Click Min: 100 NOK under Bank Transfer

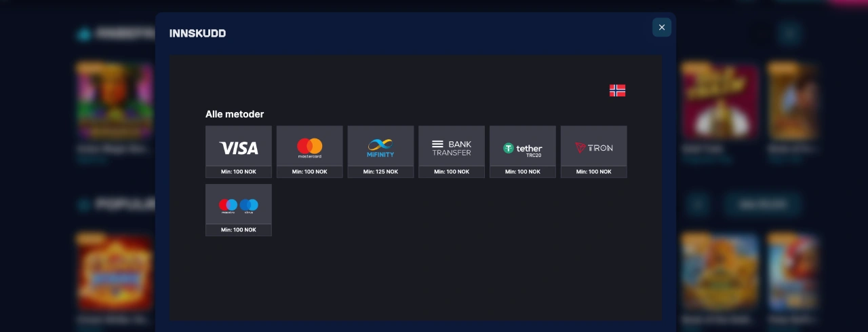click(x=452, y=172)
